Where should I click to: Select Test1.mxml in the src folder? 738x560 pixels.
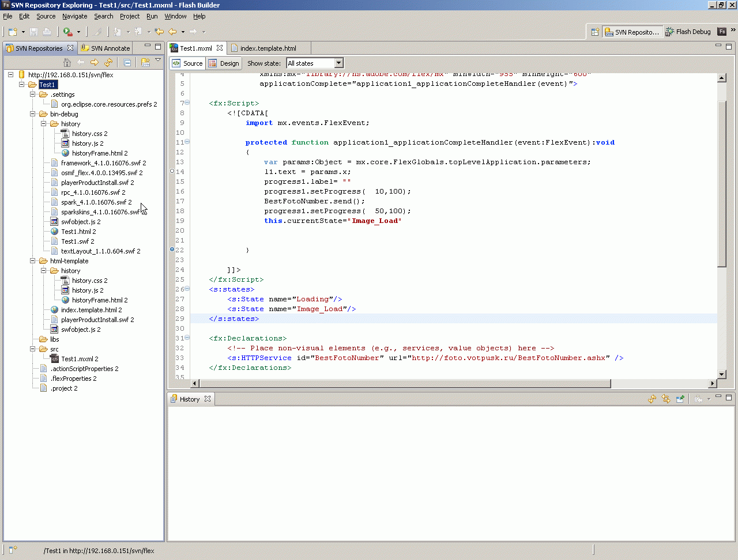tap(79, 359)
